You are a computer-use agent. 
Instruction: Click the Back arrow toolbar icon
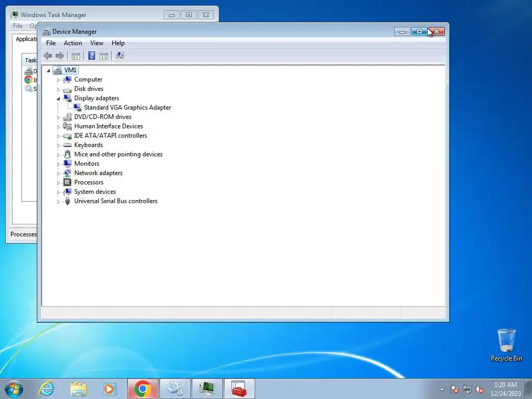tap(48, 56)
